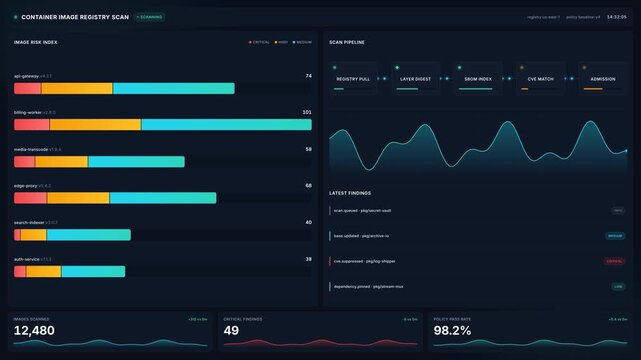Click the green status dot on LAYER DIGEST
Screen dimensions: 641x360
(397, 67)
